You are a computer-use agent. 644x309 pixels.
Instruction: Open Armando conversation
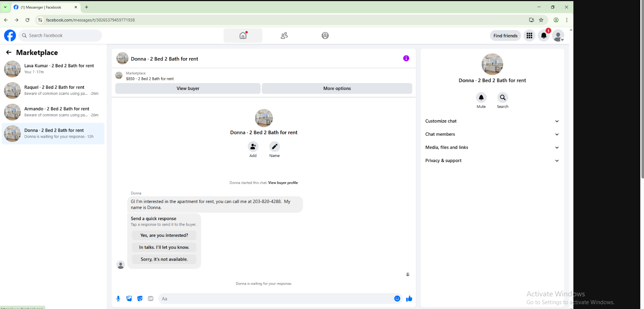pos(53,112)
